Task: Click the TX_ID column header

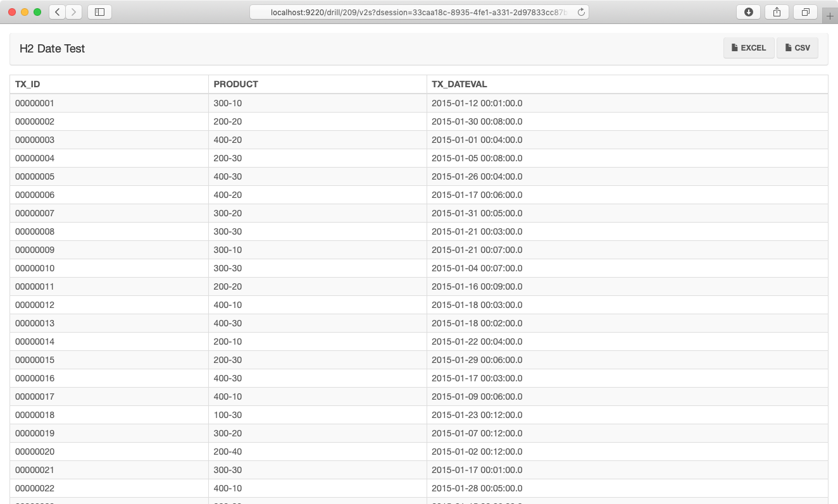Action: (28, 84)
